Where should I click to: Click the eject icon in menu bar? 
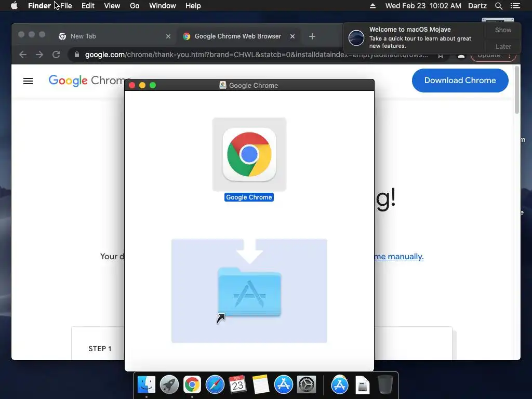[373, 6]
